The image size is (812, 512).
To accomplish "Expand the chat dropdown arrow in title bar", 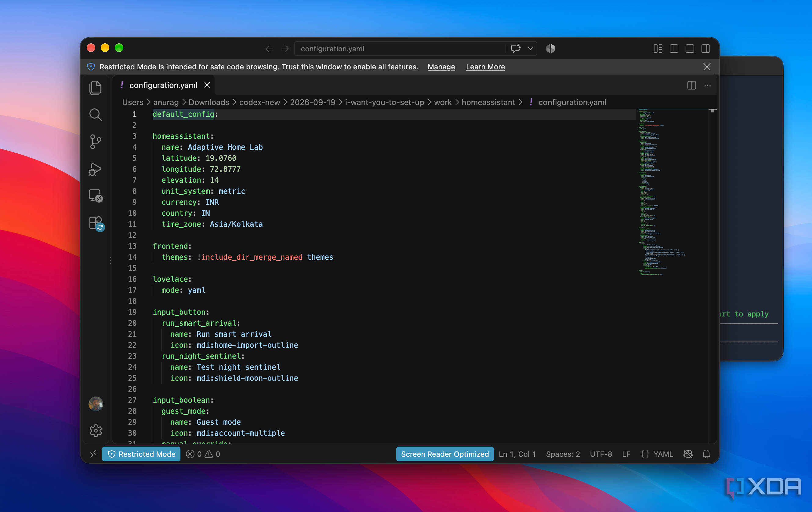I will coord(530,49).
